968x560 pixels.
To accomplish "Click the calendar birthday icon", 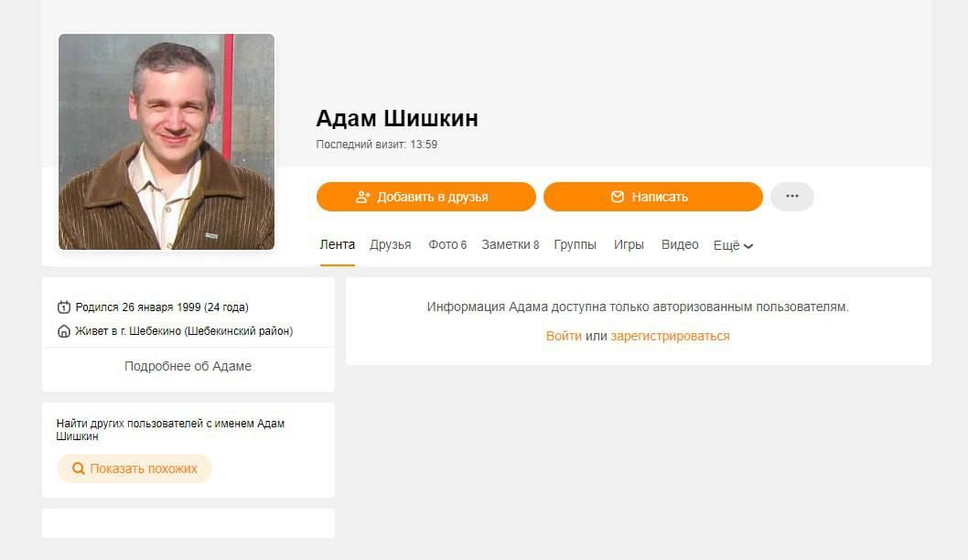I will tap(63, 307).
